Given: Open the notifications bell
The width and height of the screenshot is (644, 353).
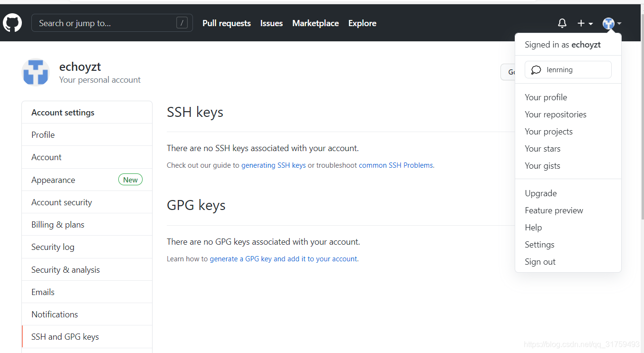Looking at the screenshot, I should tap(562, 23).
